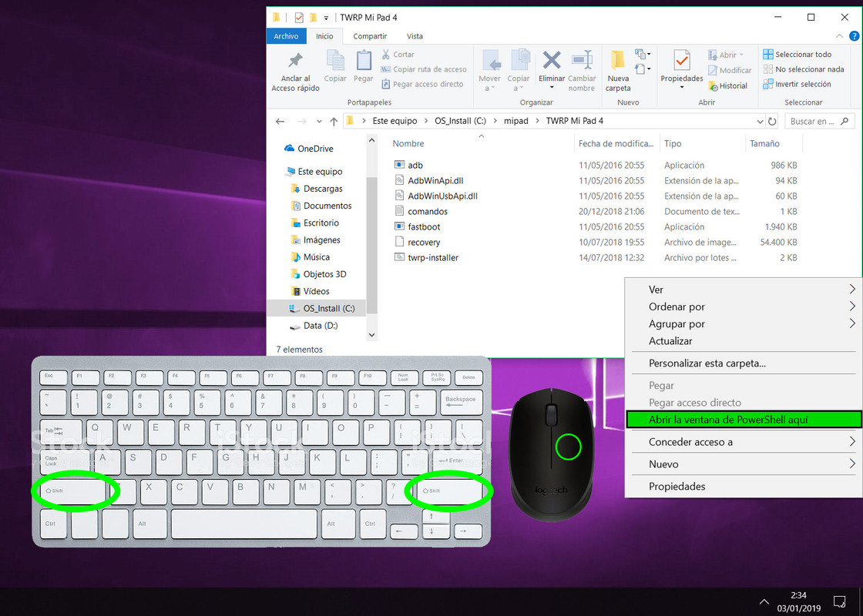Image resolution: width=863 pixels, height=616 pixels.
Task: Click the Refresh address bar button
Action: 772,122
